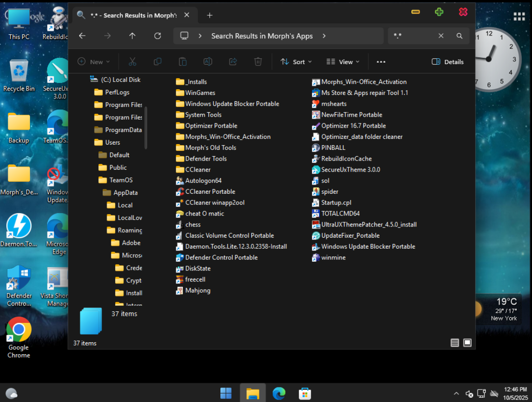Switch to details list view in status bar
The image size is (532, 402).
tap(454, 343)
